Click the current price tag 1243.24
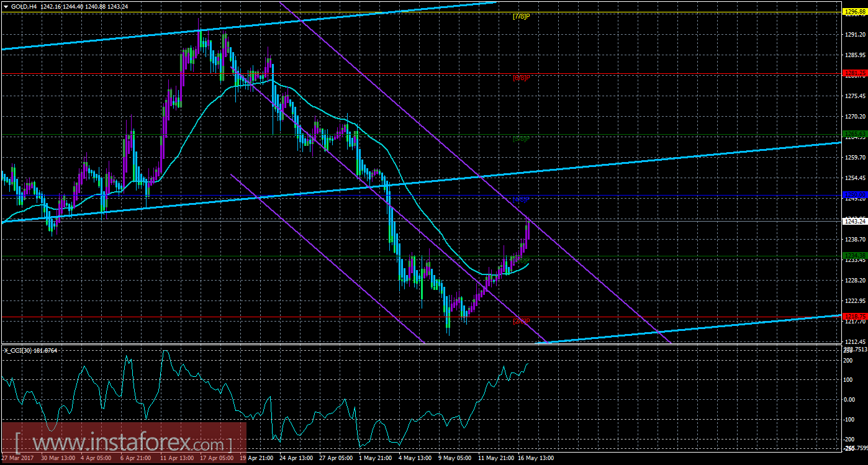868x465 pixels. tap(854, 221)
